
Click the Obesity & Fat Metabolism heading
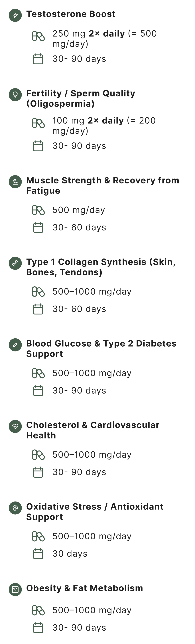click(x=85, y=588)
